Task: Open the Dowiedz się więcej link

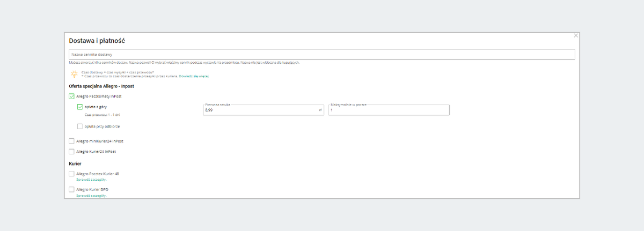Action: [193, 77]
